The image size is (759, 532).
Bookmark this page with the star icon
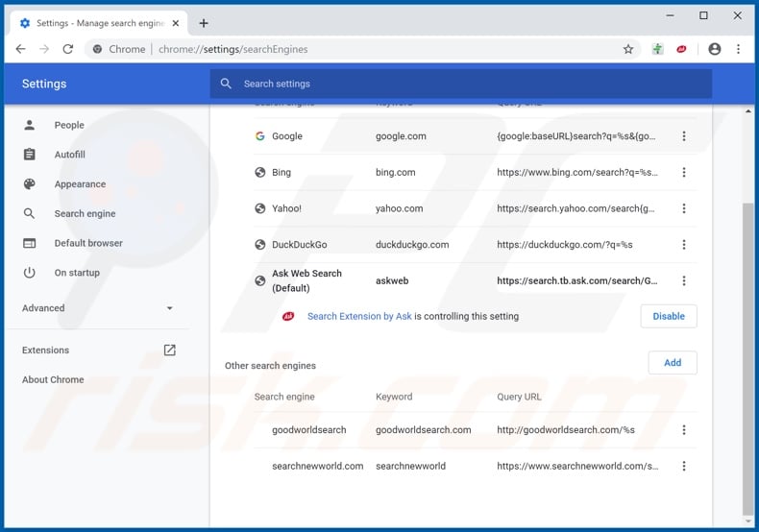click(627, 49)
